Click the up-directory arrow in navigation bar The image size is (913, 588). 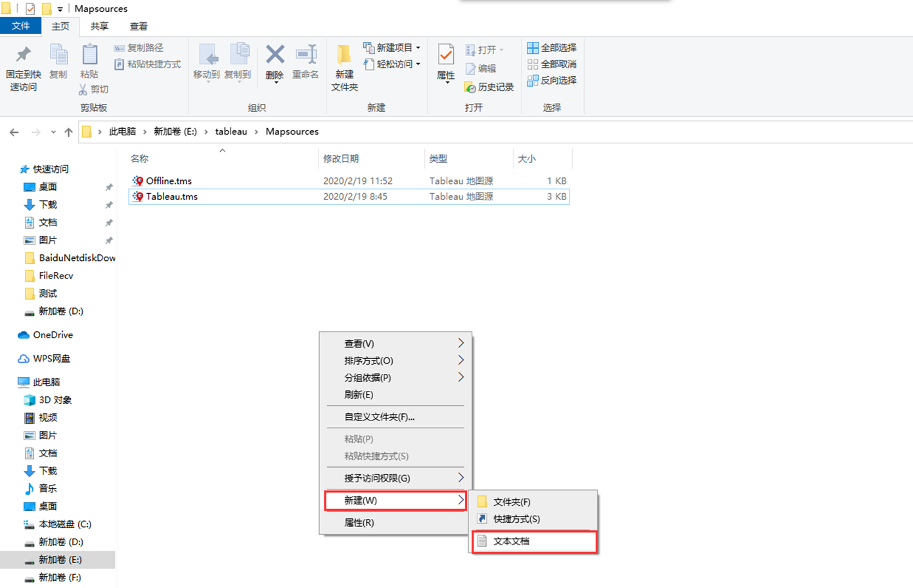[68, 132]
